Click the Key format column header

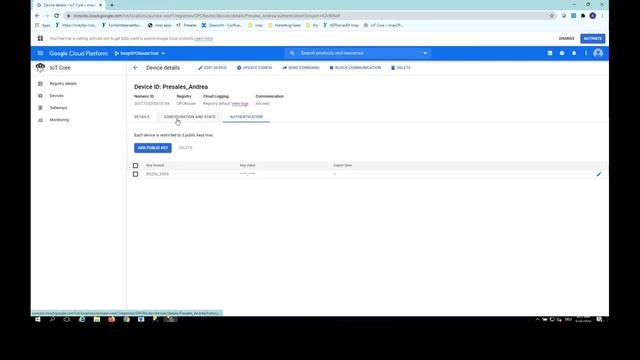155,165
